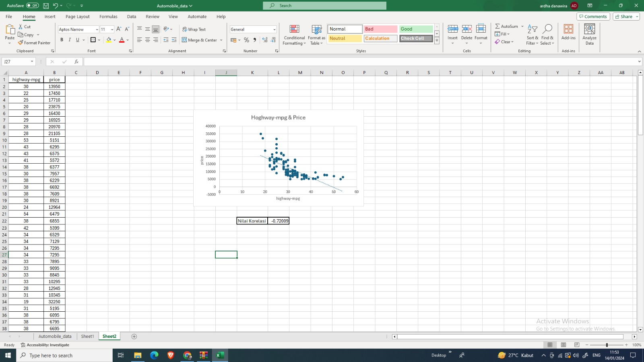Screen dimensions: 644x362
Task: Toggle AutoSave switch
Action: (x=33, y=6)
